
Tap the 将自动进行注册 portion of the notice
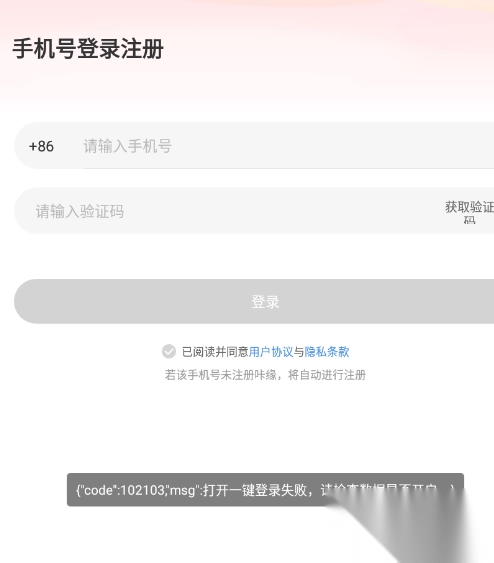pyautogui.click(x=327, y=375)
